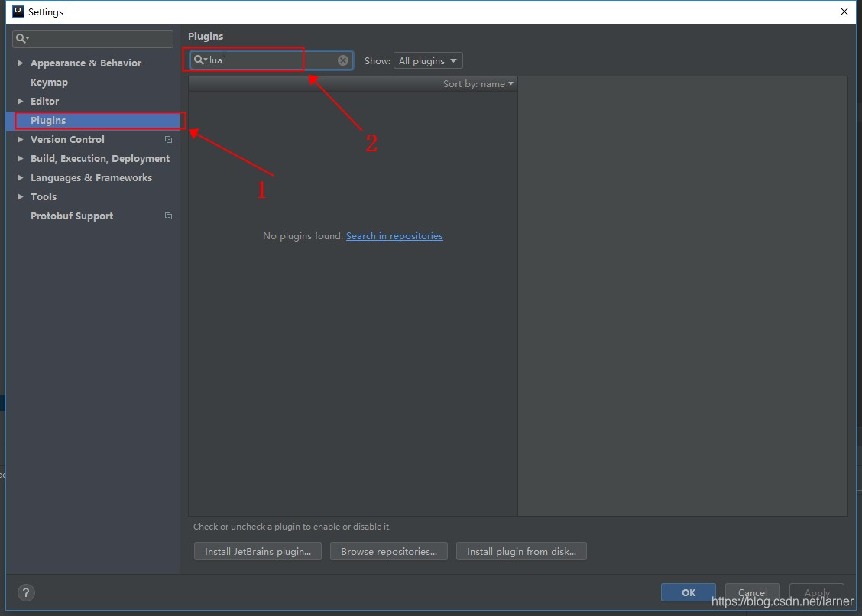Select Protobuf Support in the settings tree
This screenshot has width=862, height=616.
72,216
